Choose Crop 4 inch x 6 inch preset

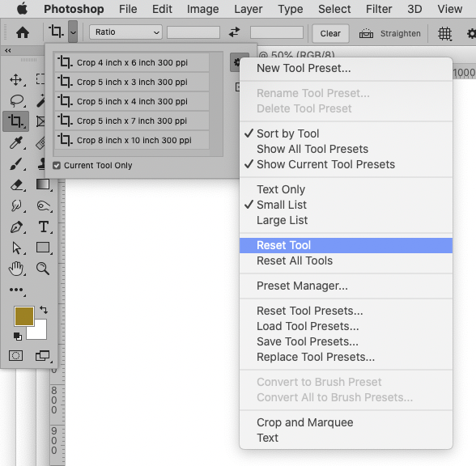132,62
